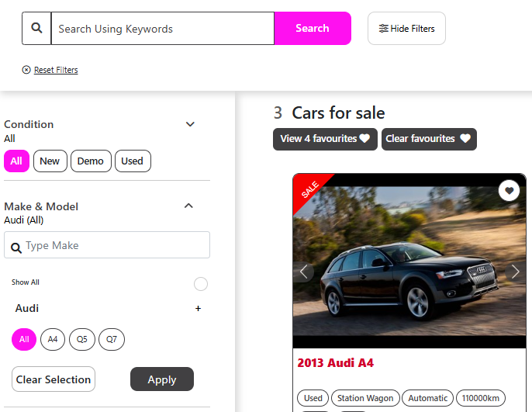Screen dimensions: 532x412
Task: Click the Hide Filters button
Action: click(x=406, y=29)
